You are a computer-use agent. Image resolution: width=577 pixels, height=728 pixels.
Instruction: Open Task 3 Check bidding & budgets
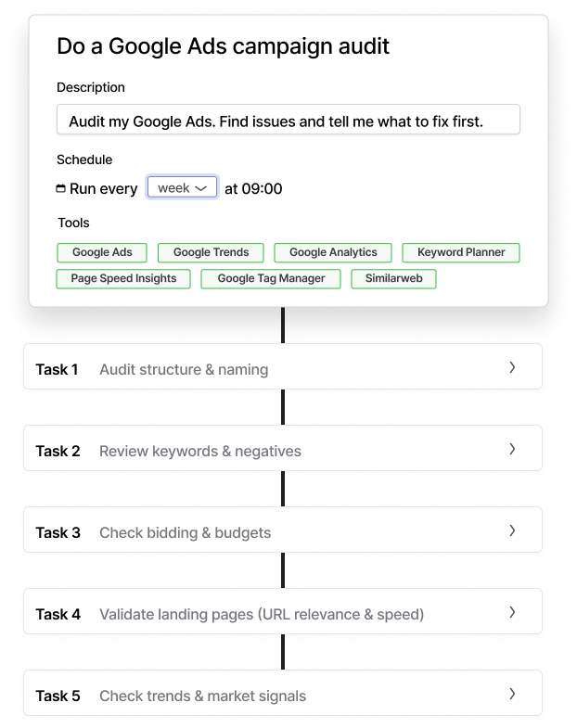[186, 532]
